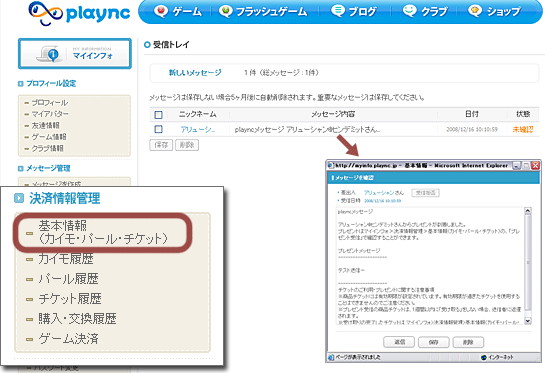Click the 受信拒否 button beside sender name
560x373 pixels.
click(x=425, y=193)
